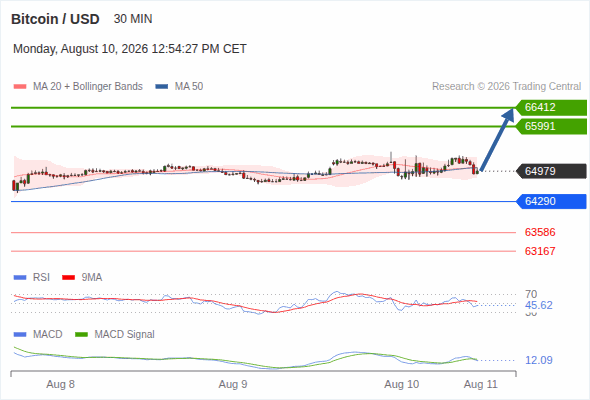Image resolution: width=590 pixels, height=400 pixels.
Task: Click the MACD legend label
Action: click(48, 335)
